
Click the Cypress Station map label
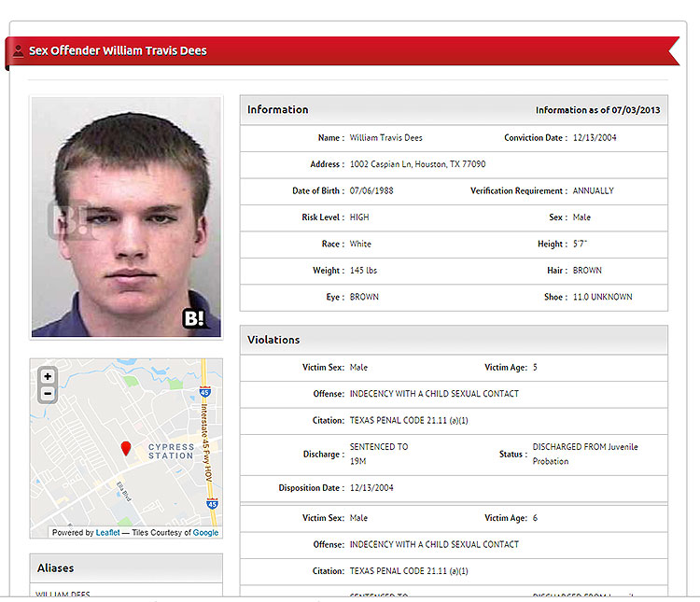tap(171, 451)
